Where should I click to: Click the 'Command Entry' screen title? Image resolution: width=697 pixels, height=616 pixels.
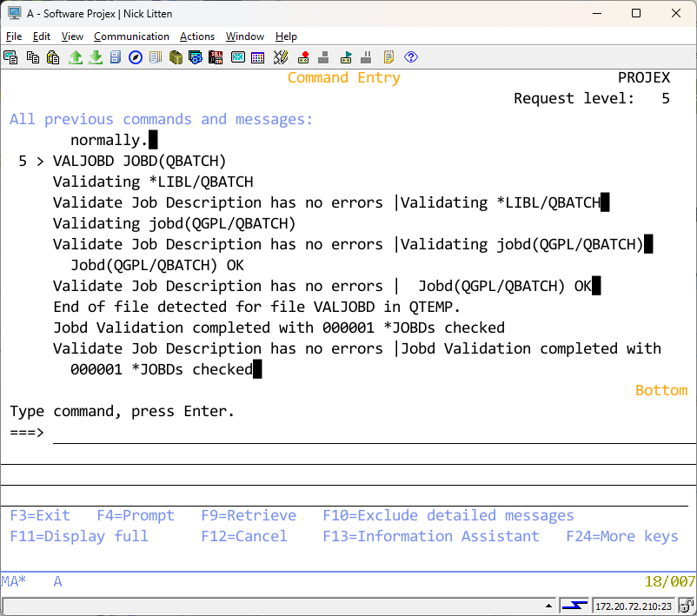344,78
